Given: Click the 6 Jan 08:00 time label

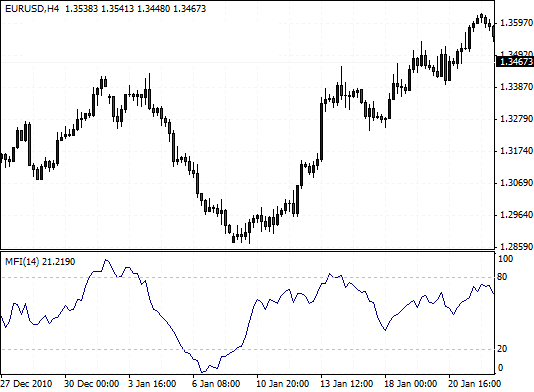Looking at the screenshot, I should 216,384.
